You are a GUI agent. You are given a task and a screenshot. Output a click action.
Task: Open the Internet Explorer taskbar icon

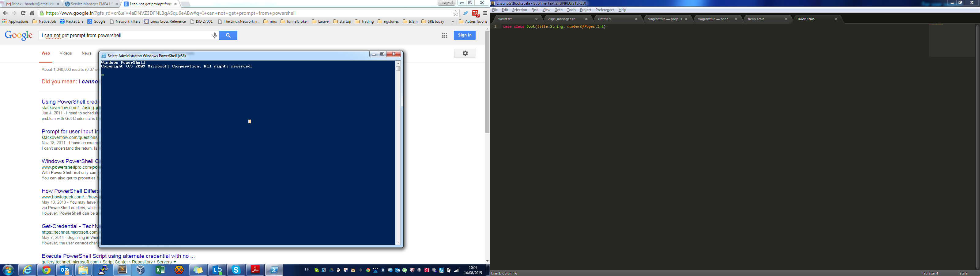point(27,270)
